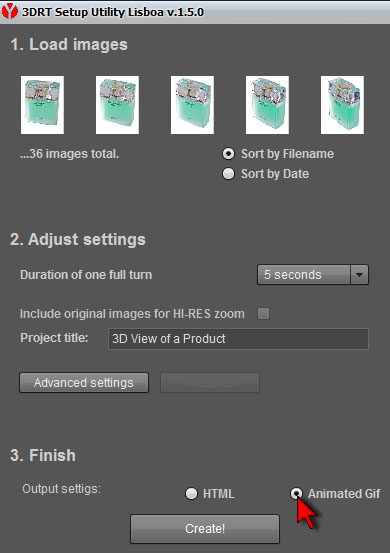Click the Create! button
This screenshot has height=553, width=390.
click(x=205, y=529)
